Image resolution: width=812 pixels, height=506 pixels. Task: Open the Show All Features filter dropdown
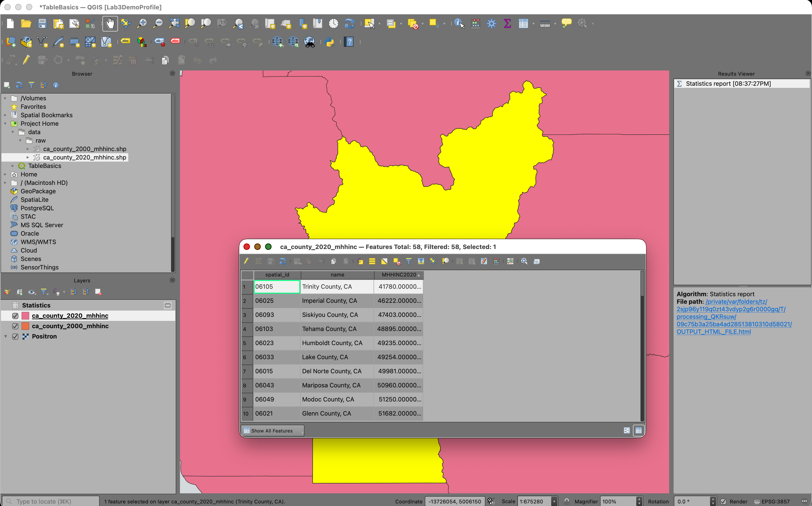tap(272, 430)
